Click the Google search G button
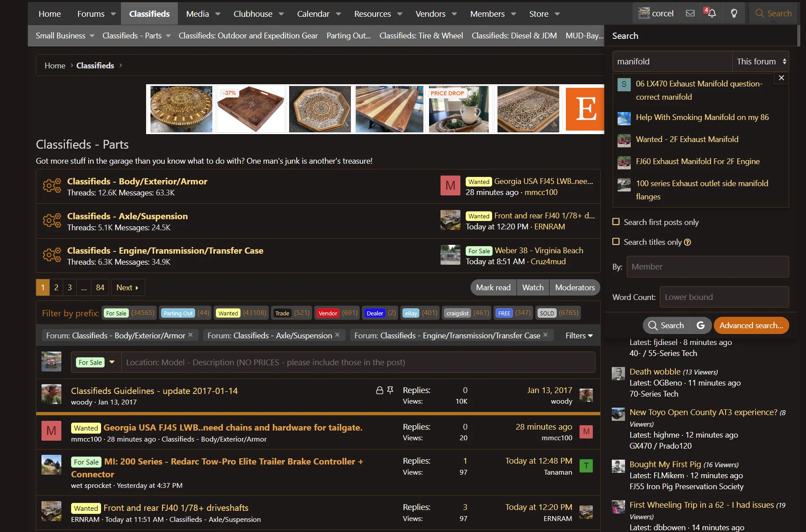806x532 pixels. tap(701, 326)
